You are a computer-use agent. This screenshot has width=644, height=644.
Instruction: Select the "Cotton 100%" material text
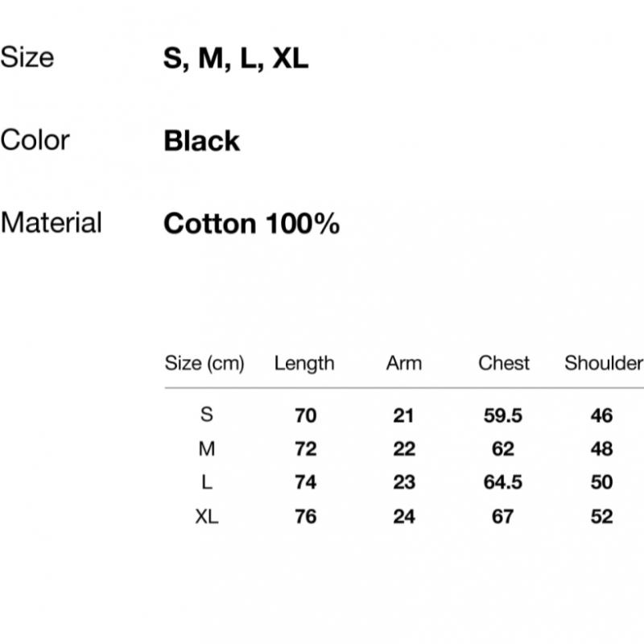(x=251, y=223)
